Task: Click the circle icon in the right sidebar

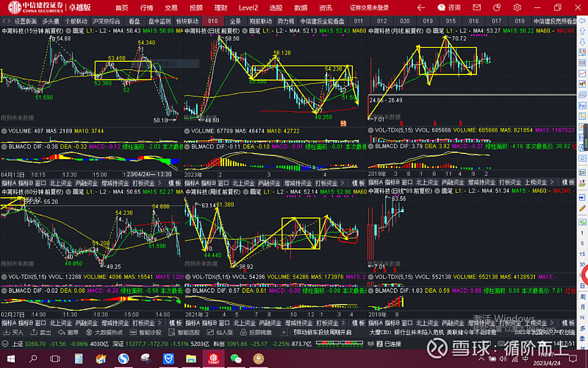Action: click(x=582, y=158)
